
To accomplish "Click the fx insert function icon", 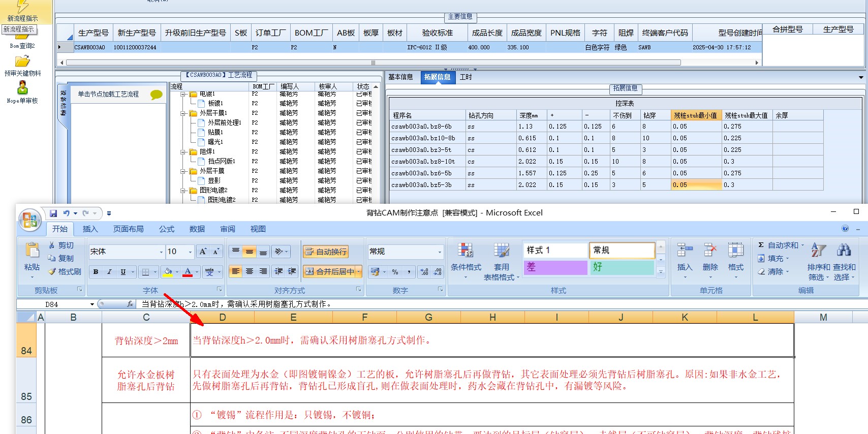I will click(x=130, y=304).
